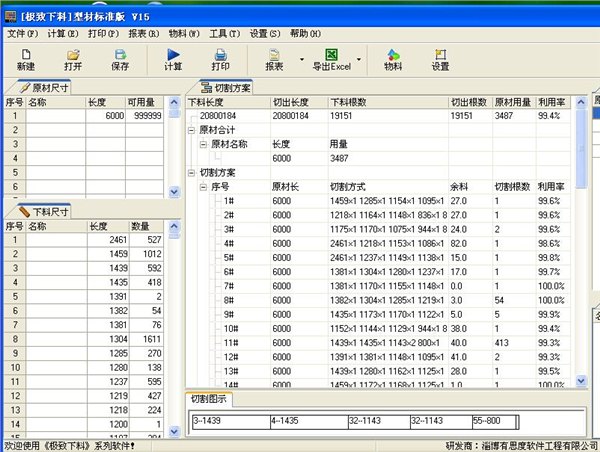
Task: Click the status bar welcome message
Action: click(70, 446)
